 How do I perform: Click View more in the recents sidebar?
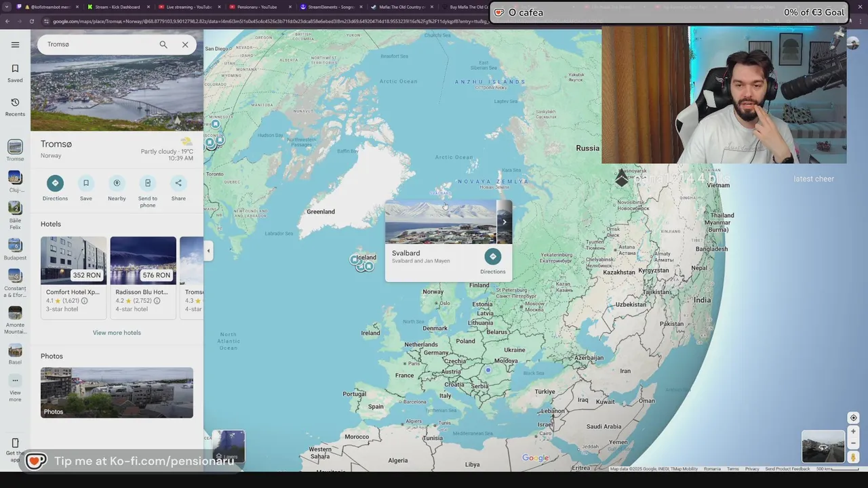pyautogui.click(x=15, y=388)
